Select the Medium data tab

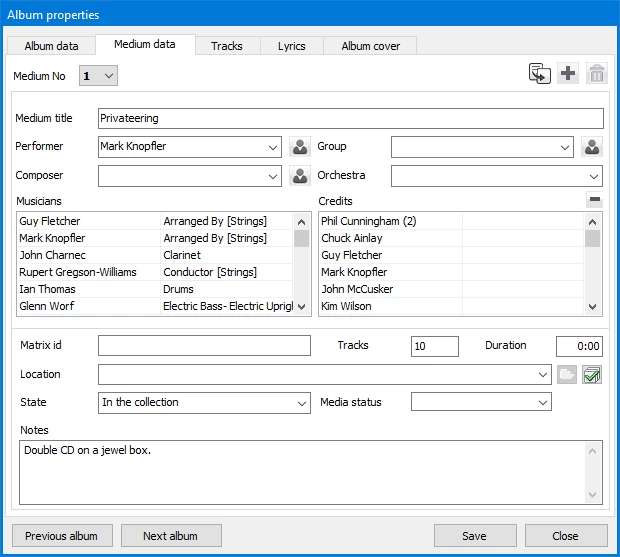tap(145, 44)
